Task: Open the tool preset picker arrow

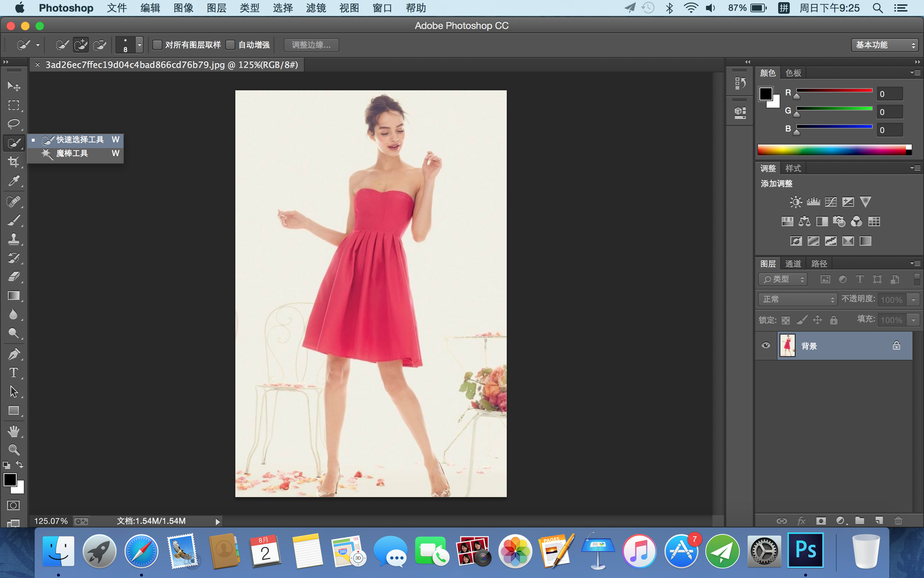Action: pyautogui.click(x=38, y=45)
